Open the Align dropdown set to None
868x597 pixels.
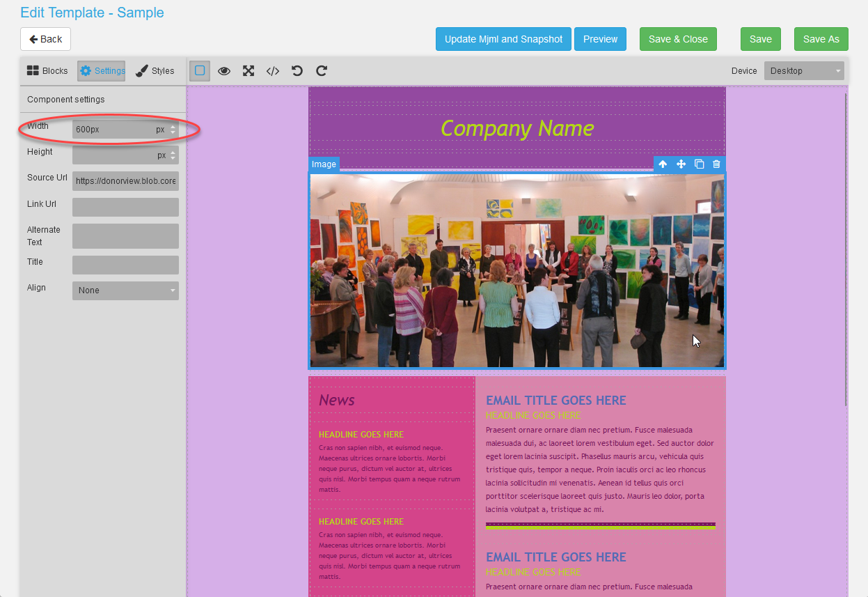pos(125,290)
